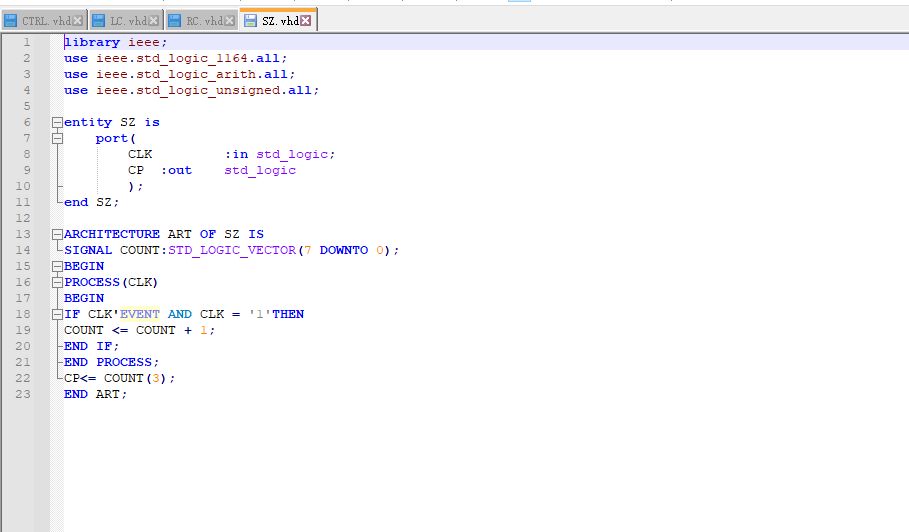Screen dimensions: 909x532
Task: Click 'CP' port name on line 9
Action: (x=136, y=170)
